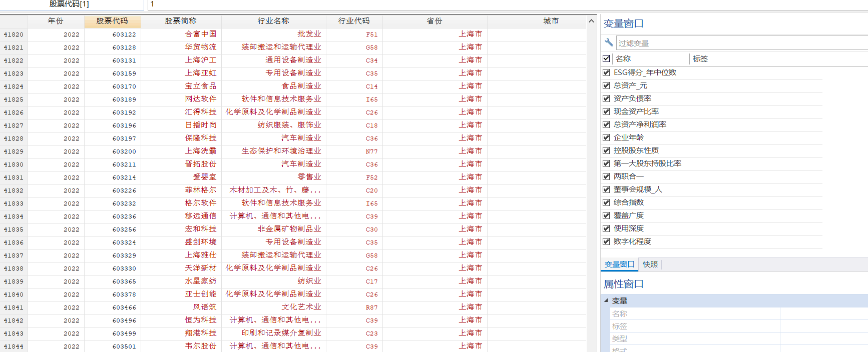868x352 pixels.
Task: Click the 标签 header in variables list
Action: pyautogui.click(x=700, y=58)
